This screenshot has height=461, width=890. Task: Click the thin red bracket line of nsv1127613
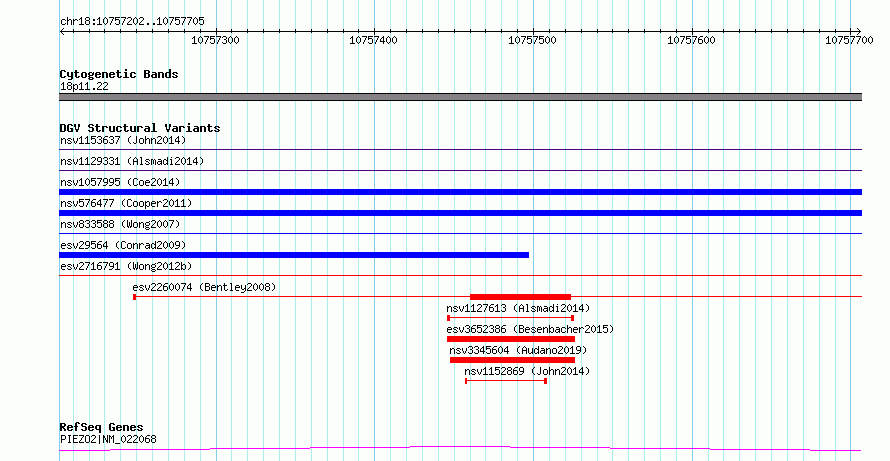[511, 318]
